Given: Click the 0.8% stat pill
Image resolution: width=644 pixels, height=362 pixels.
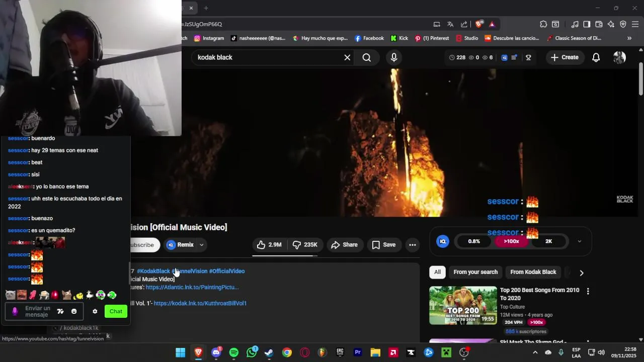Looking at the screenshot, I should pyautogui.click(x=474, y=241).
